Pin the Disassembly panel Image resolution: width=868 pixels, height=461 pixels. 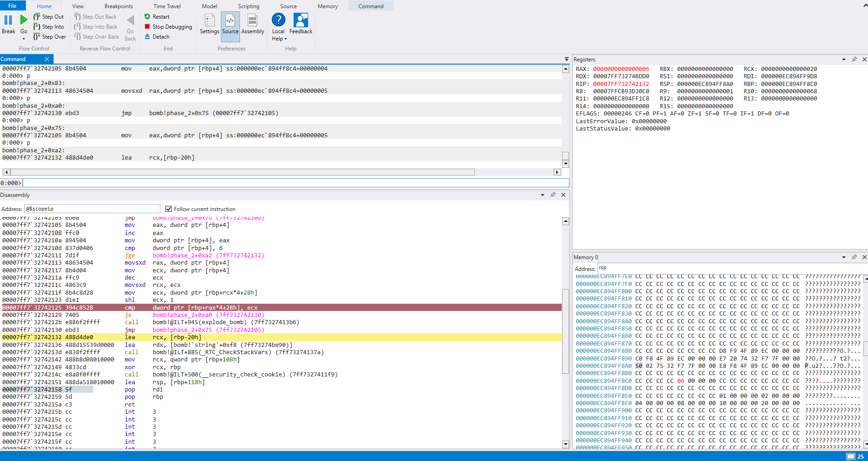point(553,195)
